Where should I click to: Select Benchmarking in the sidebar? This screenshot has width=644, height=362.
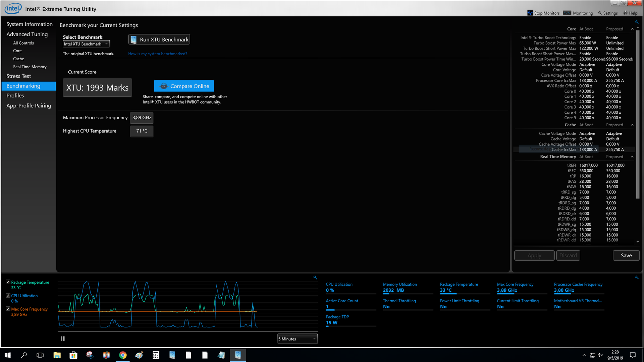pos(29,86)
